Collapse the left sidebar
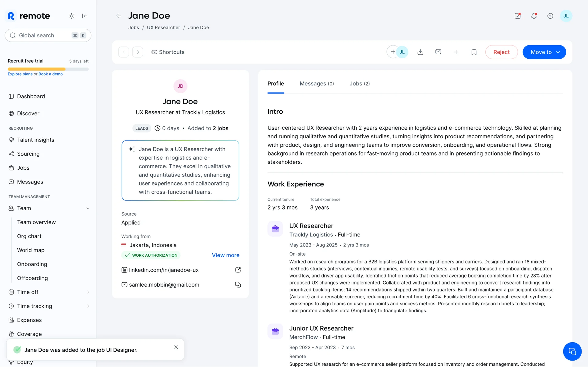 85,16
